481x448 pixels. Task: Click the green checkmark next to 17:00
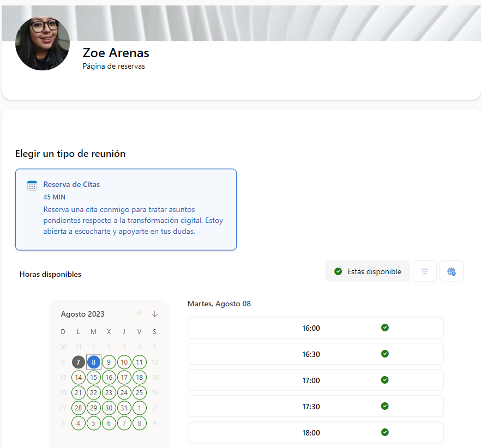385,380
